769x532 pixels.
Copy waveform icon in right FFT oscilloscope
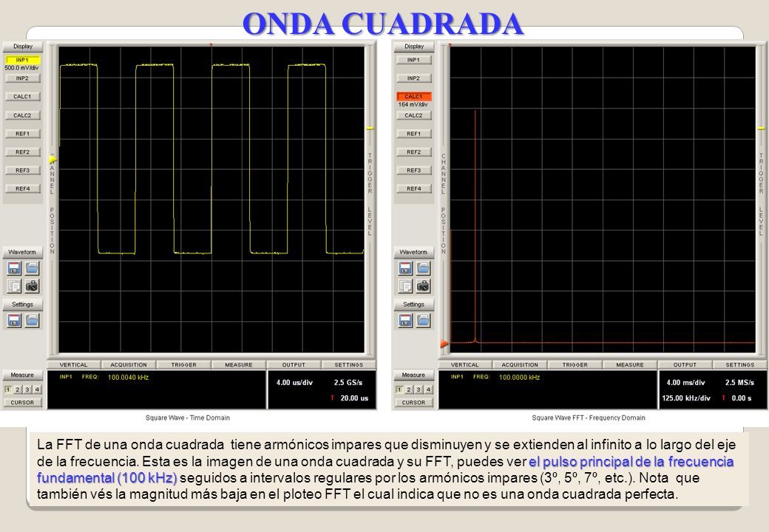405,286
